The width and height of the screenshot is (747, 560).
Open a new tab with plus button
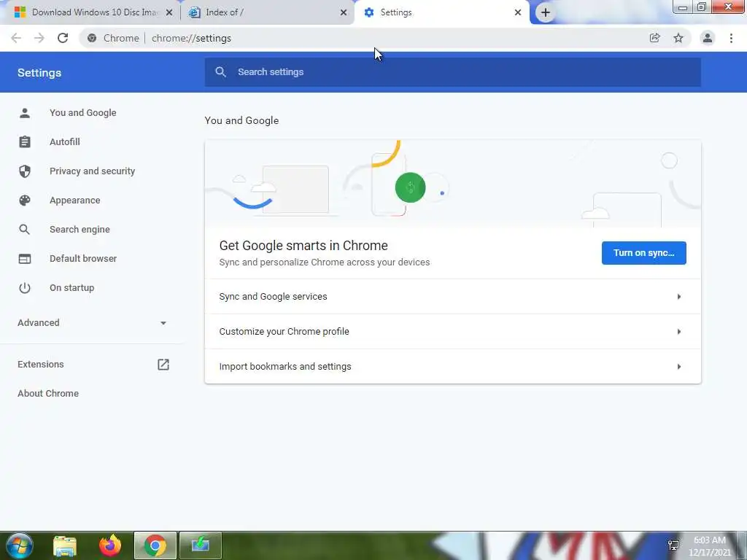546,12
